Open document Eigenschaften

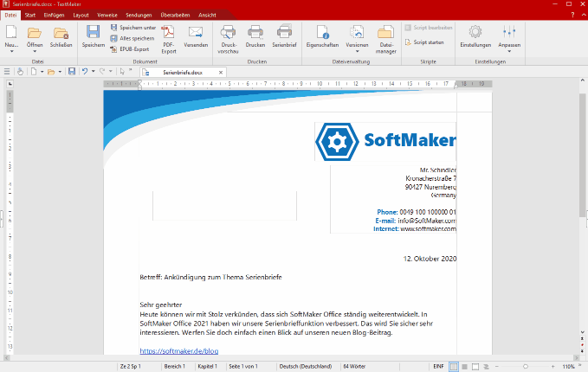click(x=322, y=36)
